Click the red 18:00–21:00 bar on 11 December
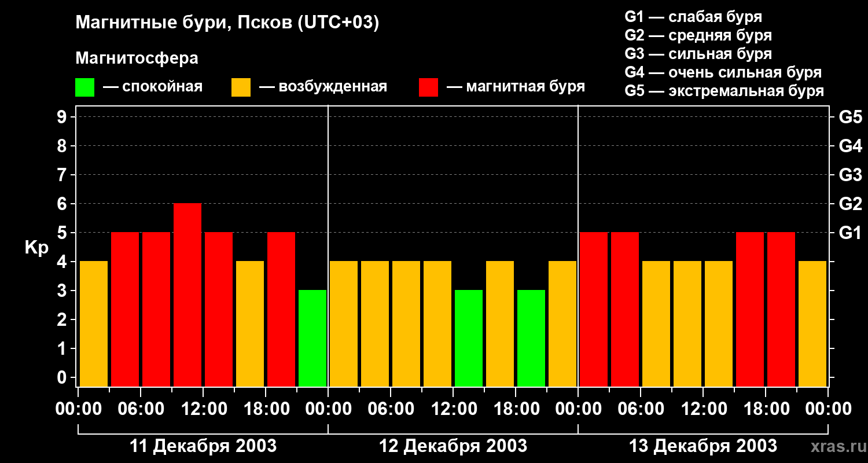Image resolution: width=868 pixels, height=463 pixels. (281, 310)
